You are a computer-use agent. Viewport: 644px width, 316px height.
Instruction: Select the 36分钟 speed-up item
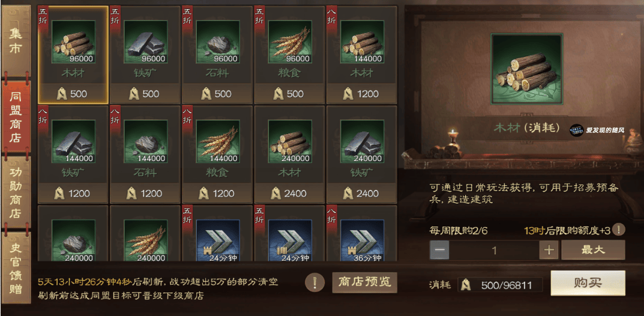(362, 234)
